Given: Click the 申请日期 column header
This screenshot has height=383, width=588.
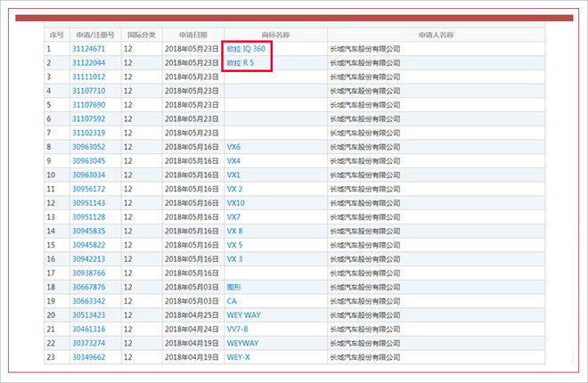Looking at the screenshot, I should pos(192,35).
